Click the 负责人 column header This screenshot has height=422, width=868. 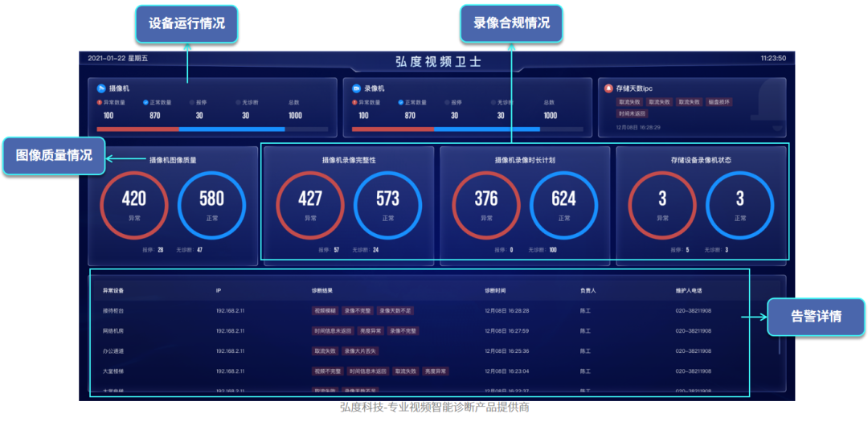(x=588, y=290)
